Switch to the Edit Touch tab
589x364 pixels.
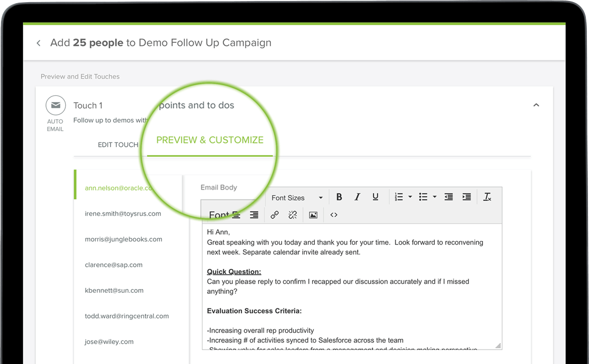[118, 145]
